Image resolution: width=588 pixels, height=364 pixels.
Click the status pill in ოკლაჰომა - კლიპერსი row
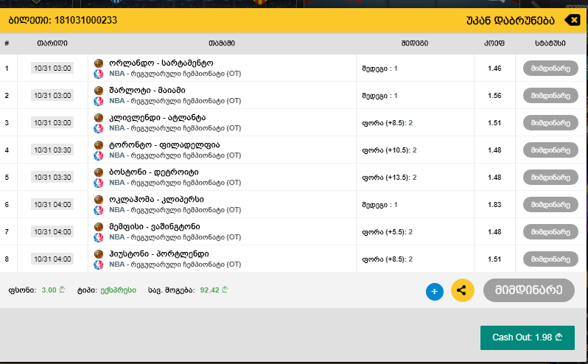[550, 205]
